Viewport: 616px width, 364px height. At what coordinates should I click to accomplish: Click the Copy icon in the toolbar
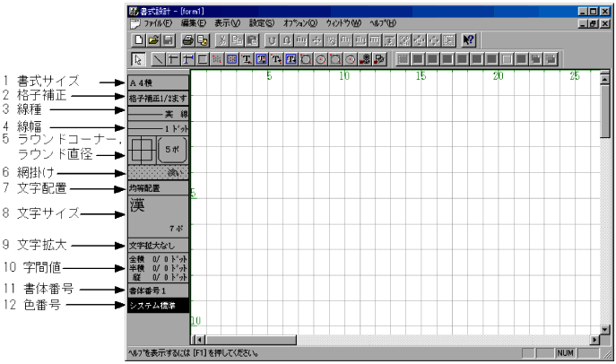click(x=238, y=40)
